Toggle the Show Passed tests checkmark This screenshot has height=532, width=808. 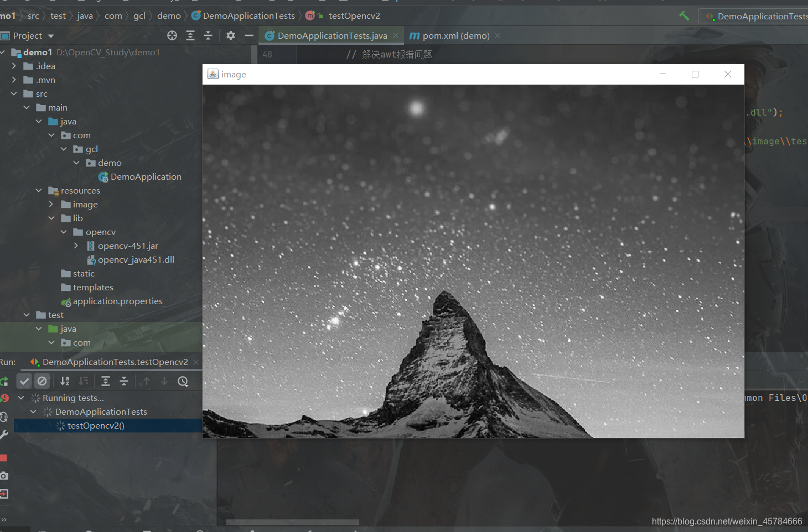[24, 381]
